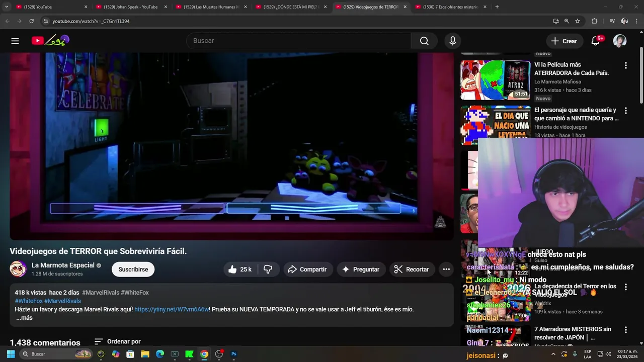The image size is (644, 362).
Task: Open the EL DIA QUE NACIO UNA LEYENDA thumbnail
Action: tap(496, 125)
